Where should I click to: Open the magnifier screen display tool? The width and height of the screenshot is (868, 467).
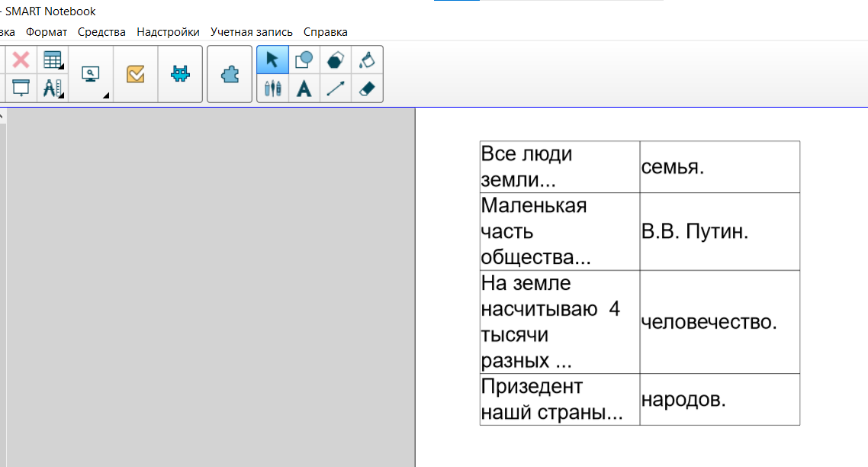click(x=90, y=74)
